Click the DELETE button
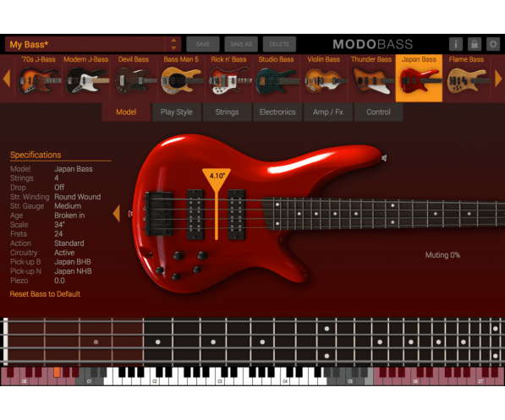 (x=279, y=44)
